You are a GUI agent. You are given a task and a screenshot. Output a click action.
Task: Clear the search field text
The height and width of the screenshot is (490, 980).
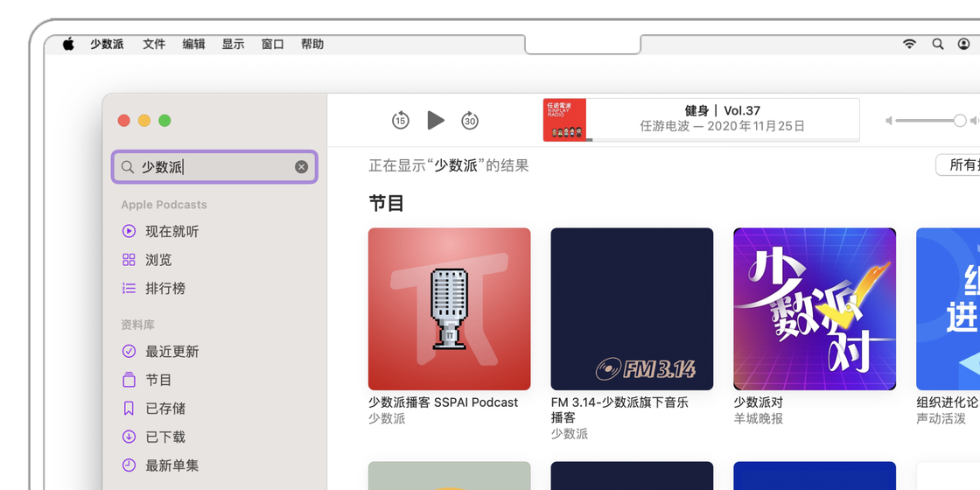click(301, 167)
